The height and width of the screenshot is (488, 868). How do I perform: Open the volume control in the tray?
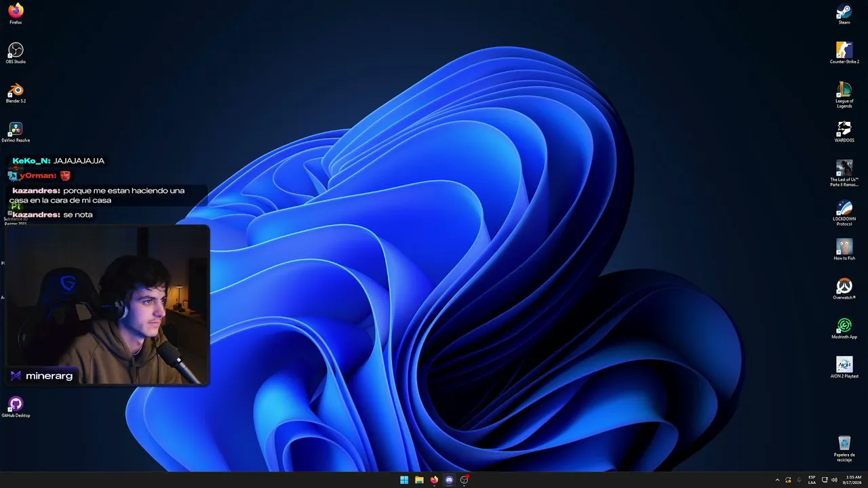pos(834,480)
